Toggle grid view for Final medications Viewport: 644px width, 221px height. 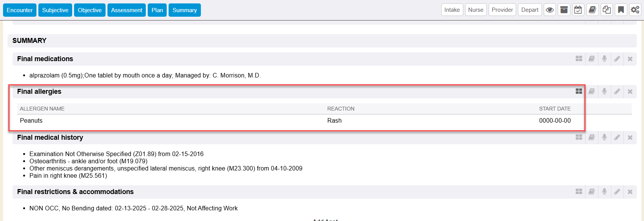tap(579, 59)
